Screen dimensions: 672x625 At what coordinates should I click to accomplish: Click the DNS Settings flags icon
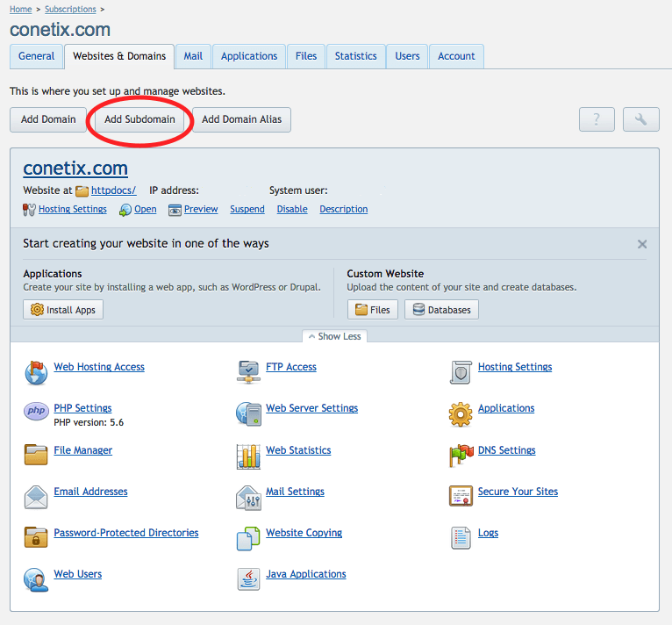(x=461, y=455)
